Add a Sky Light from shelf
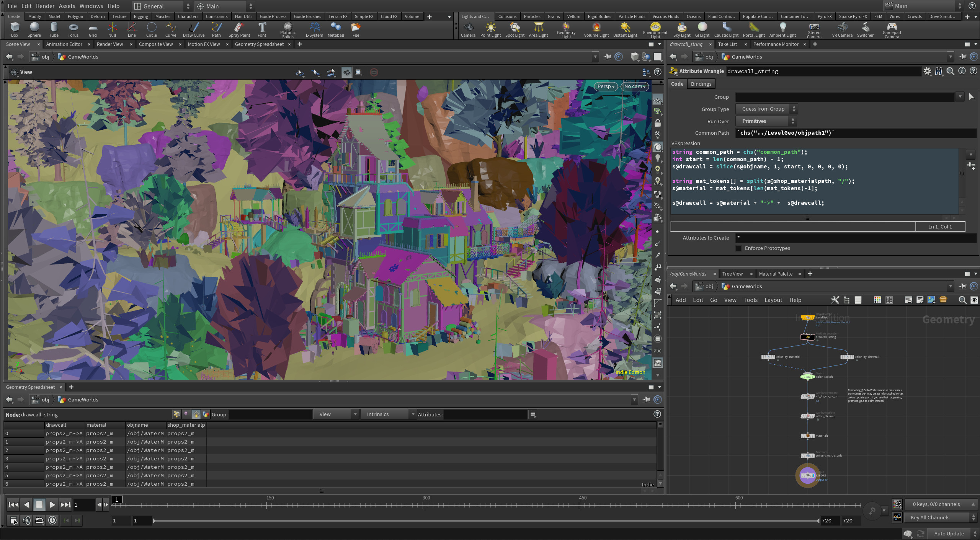The image size is (980, 540). pos(681,29)
